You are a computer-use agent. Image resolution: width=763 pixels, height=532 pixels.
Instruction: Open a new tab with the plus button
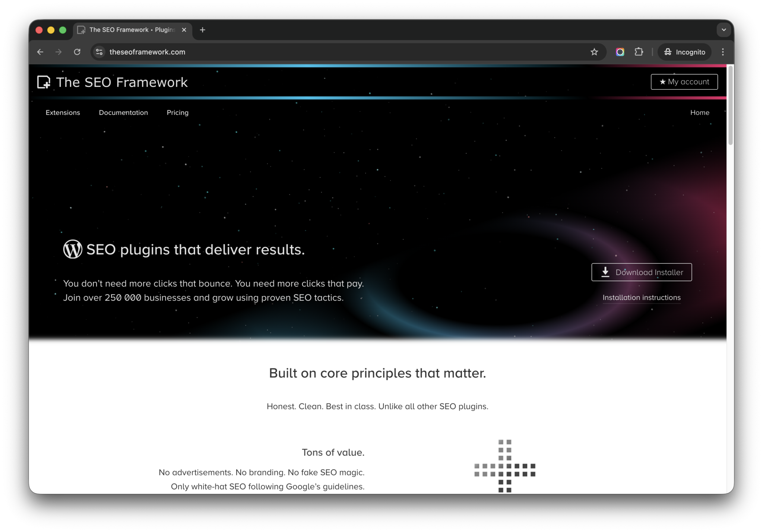tap(203, 30)
